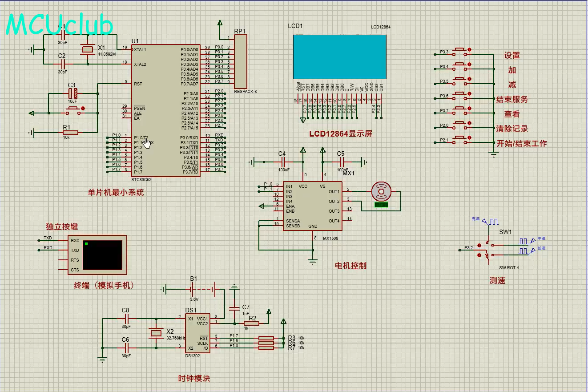Viewport: 588px width, 392px height.
Task: Click the 单片机最小系统 caption
Action: (116, 193)
